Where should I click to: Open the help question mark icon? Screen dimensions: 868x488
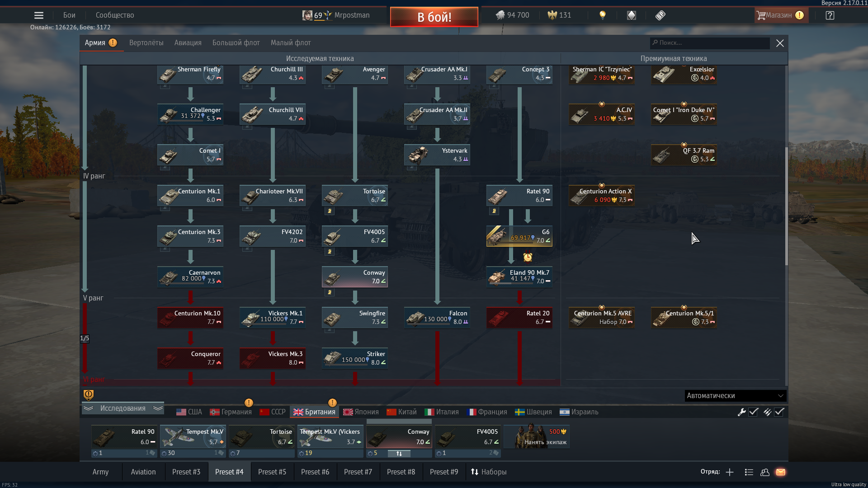[830, 15]
